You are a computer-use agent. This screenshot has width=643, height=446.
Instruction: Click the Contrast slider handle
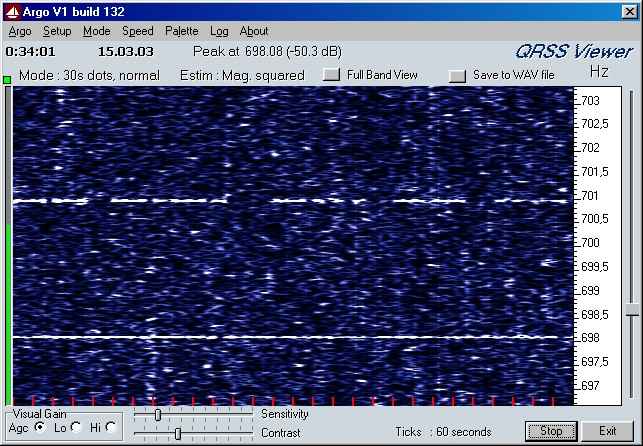point(178,433)
